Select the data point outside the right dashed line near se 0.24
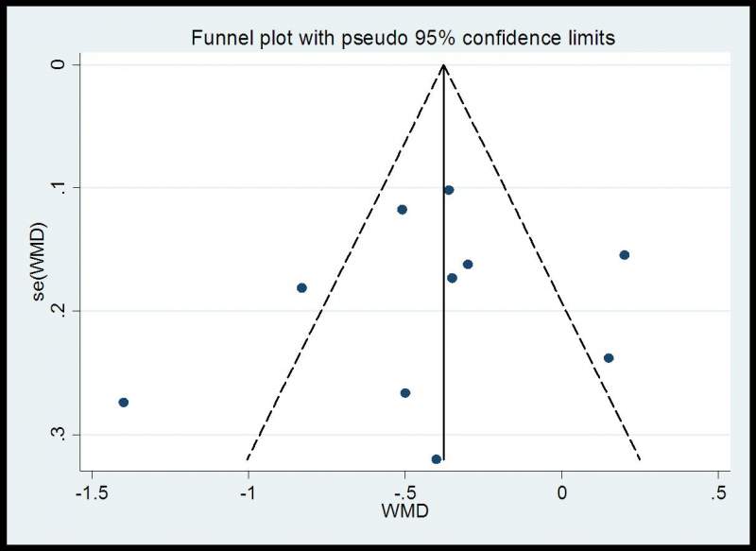 pyautogui.click(x=609, y=357)
